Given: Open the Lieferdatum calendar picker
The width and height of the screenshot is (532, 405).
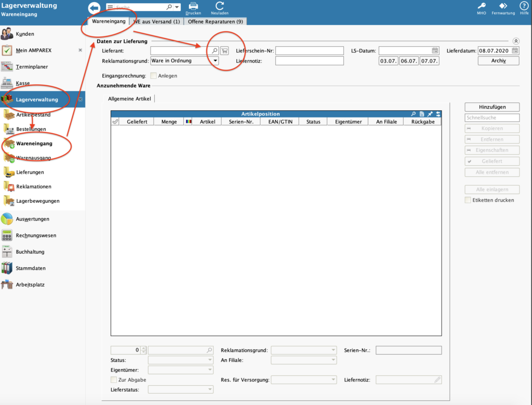Looking at the screenshot, I should (514, 50).
